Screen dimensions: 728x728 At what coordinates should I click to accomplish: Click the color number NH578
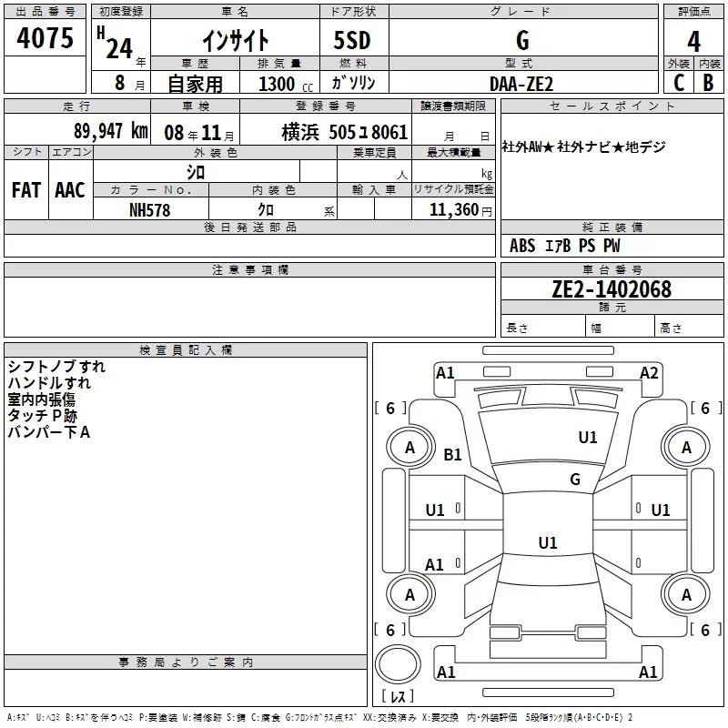(x=149, y=209)
